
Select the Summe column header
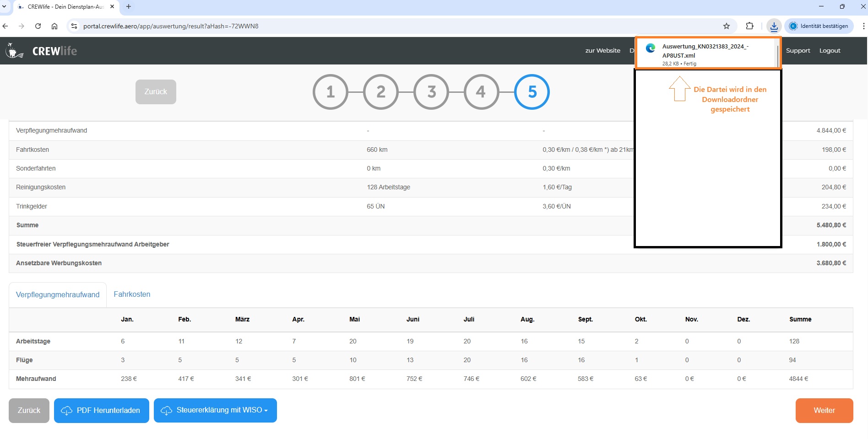800,319
